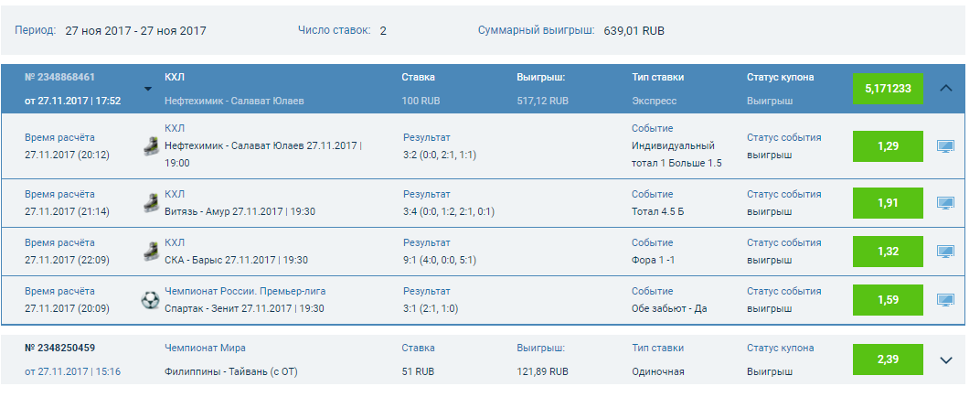Open the small dropdown arrow beside coupon № 2348868461
The height and width of the screenshot is (397, 980).
click(x=147, y=89)
